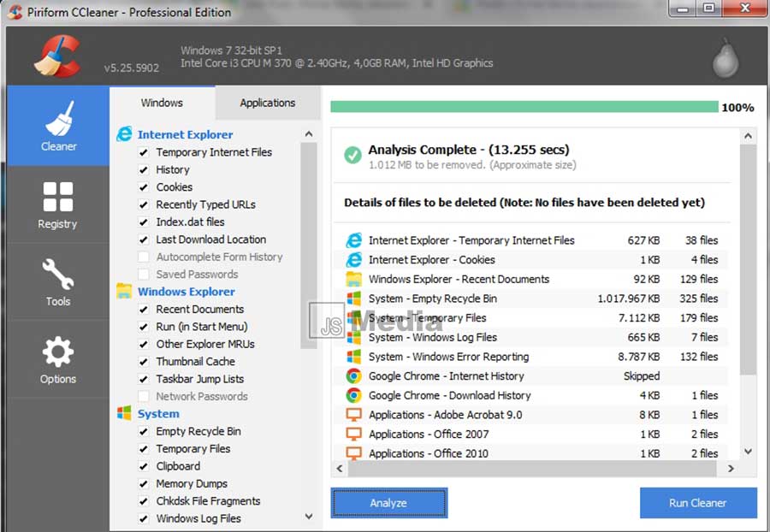
Task: Click results list scroll up arrow
Action: tap(749, 136)
